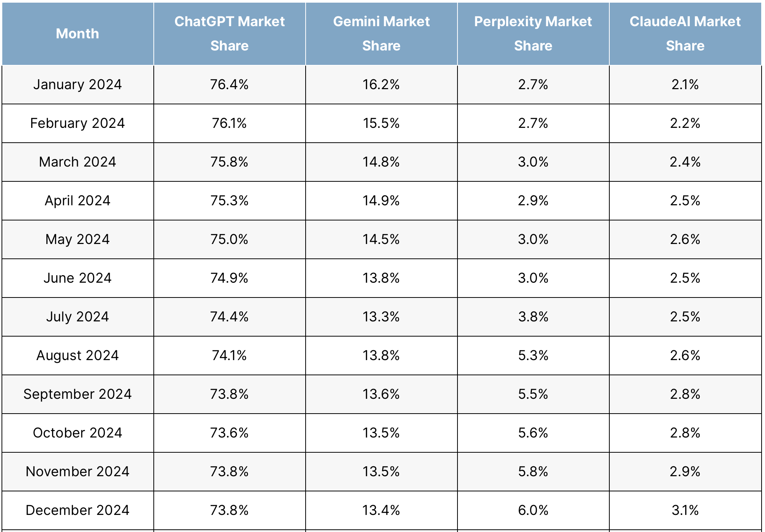
Task: Click the March 2024 row label
Action: coord(77,162)
